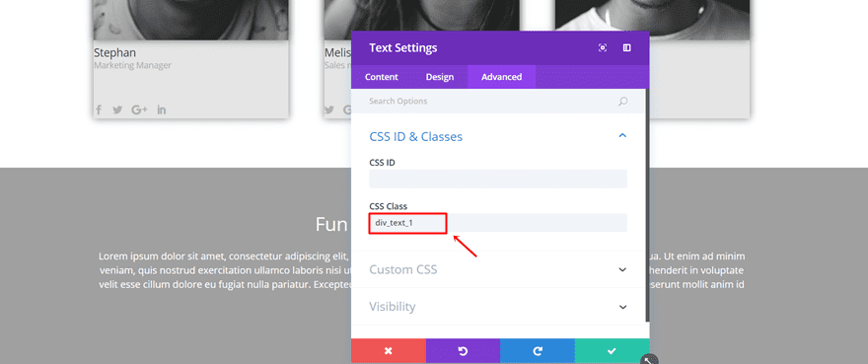Click Melissa's Twitter icon beside the modal
This screenshot has height=364, width=868.
click(x=329, y=109)
